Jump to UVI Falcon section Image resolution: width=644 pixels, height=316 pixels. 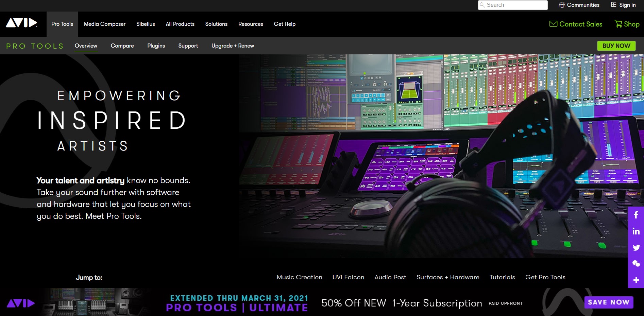coord(348,277)
